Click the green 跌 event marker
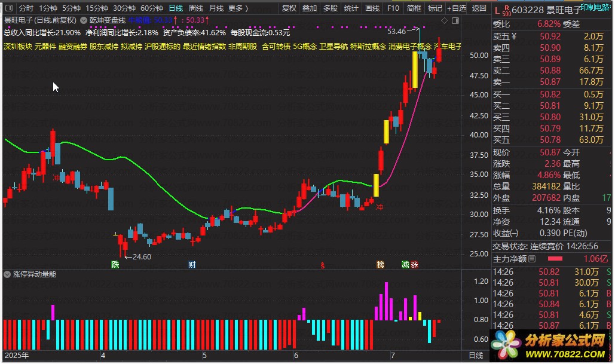Screen dimensions: 615x364 pos(115,264)
